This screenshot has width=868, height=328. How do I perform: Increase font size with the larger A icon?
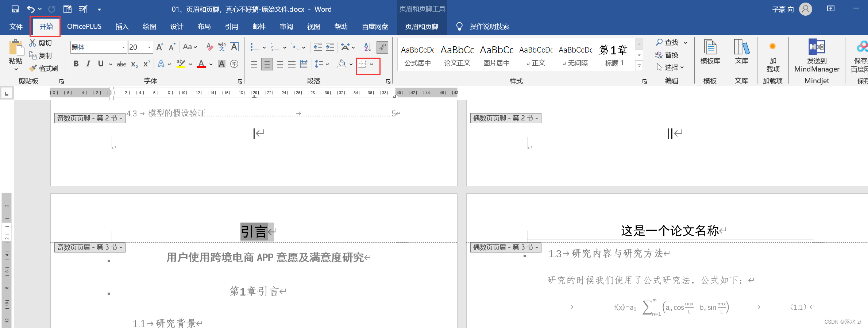click(x=159, y=47)
